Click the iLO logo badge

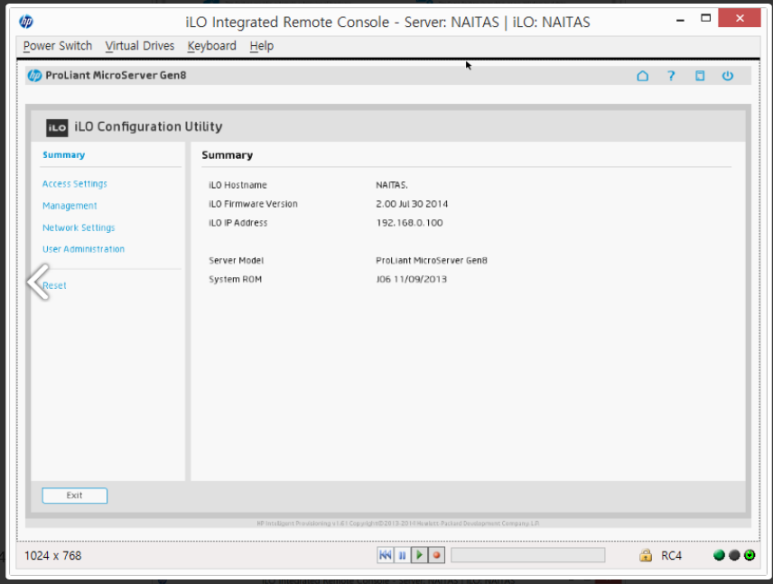point(57,127)
